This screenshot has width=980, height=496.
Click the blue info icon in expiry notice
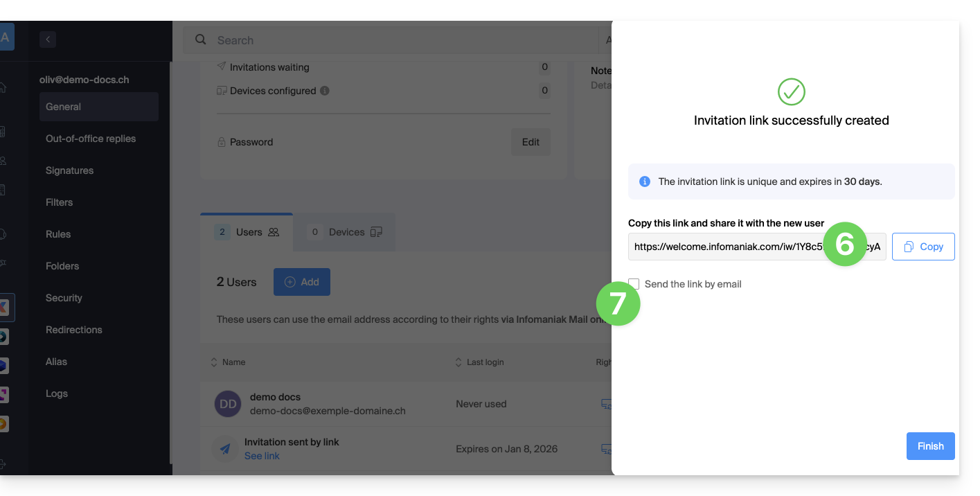644,181
